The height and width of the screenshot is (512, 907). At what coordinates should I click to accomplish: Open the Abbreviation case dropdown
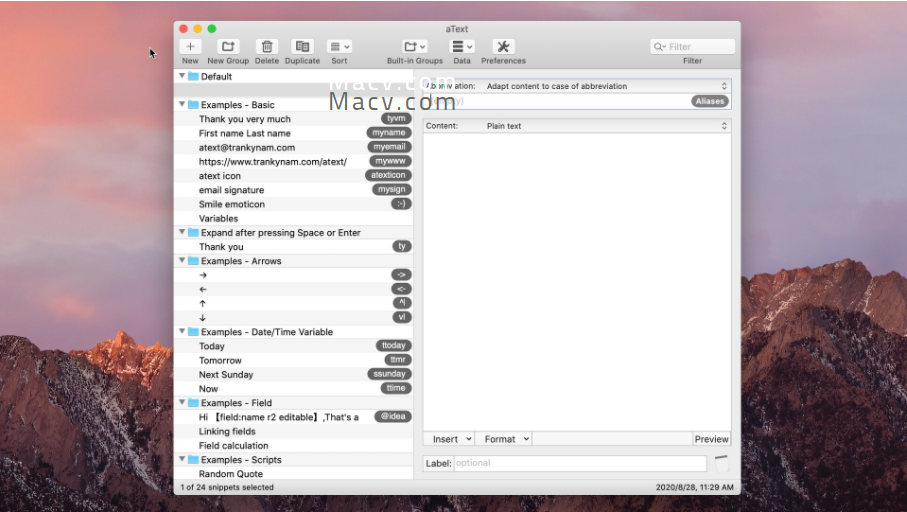pyautogui.click(x=606, y=86)
